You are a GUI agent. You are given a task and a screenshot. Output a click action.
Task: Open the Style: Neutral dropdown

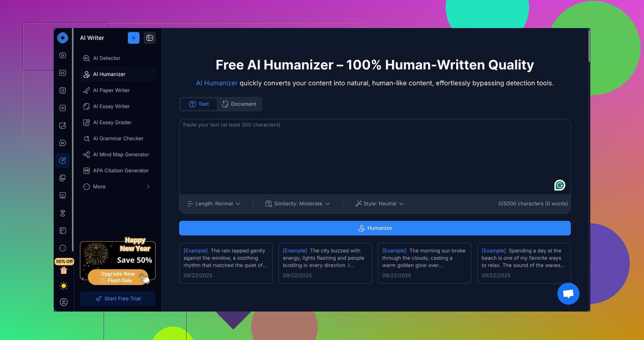379,203
